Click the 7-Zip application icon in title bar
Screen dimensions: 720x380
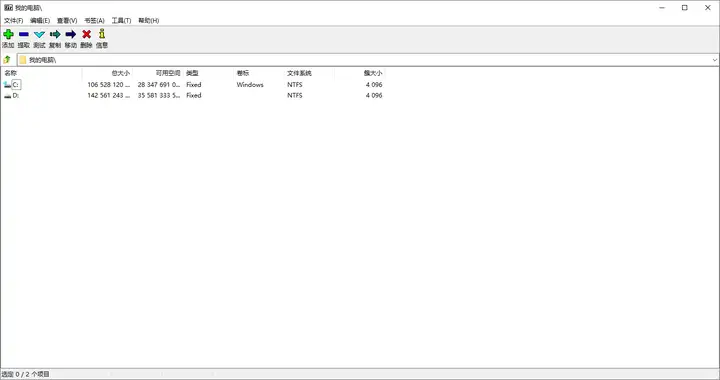[8, 8]
